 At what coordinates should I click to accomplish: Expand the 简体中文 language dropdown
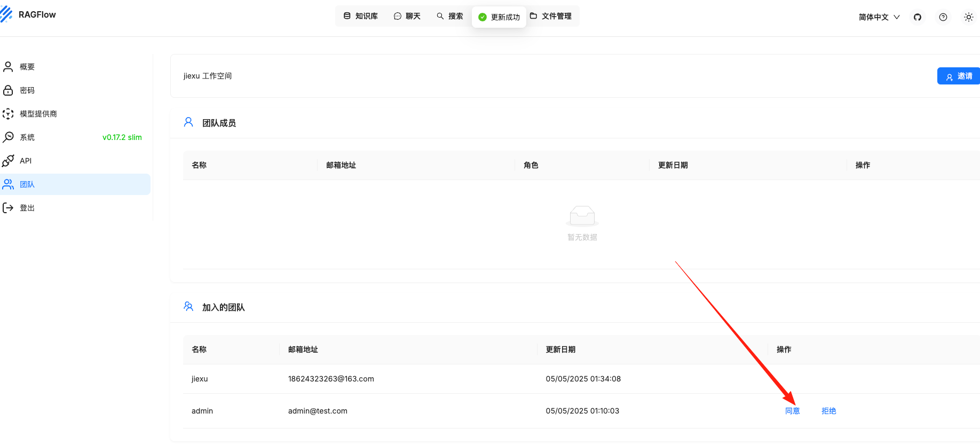[x=879, y=17]
